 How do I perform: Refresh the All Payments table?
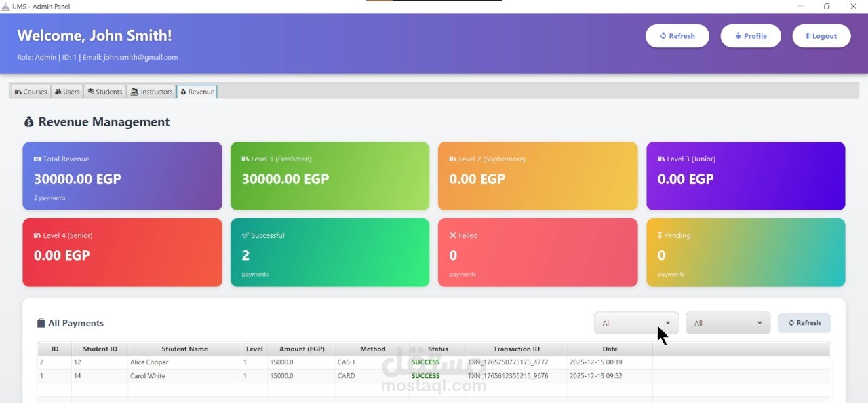(804, 323)
